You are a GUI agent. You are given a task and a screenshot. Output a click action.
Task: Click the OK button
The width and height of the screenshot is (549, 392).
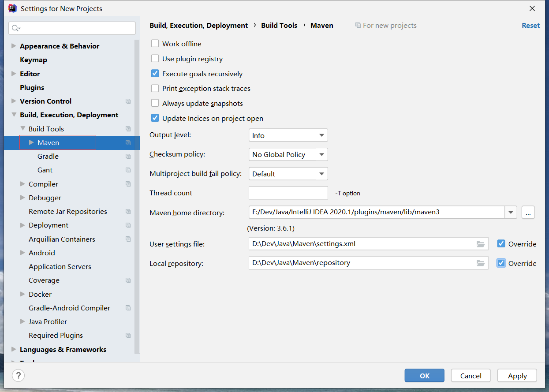click(425, 376)
